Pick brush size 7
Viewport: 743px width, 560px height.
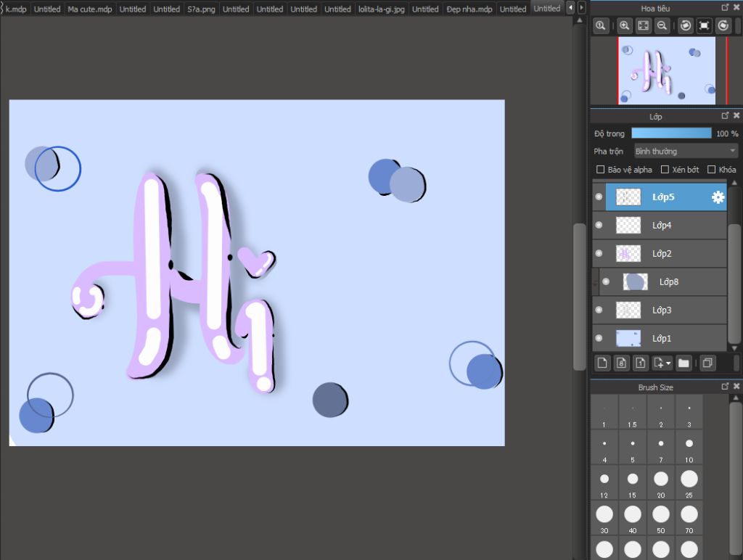tap(661, 448)
